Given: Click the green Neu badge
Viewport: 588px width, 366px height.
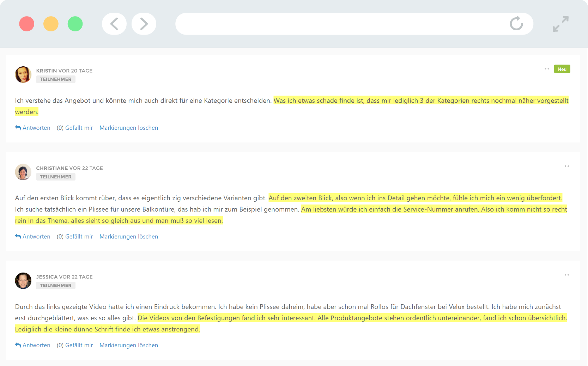Looking at the screenshot, I should (x=562, y=69).
